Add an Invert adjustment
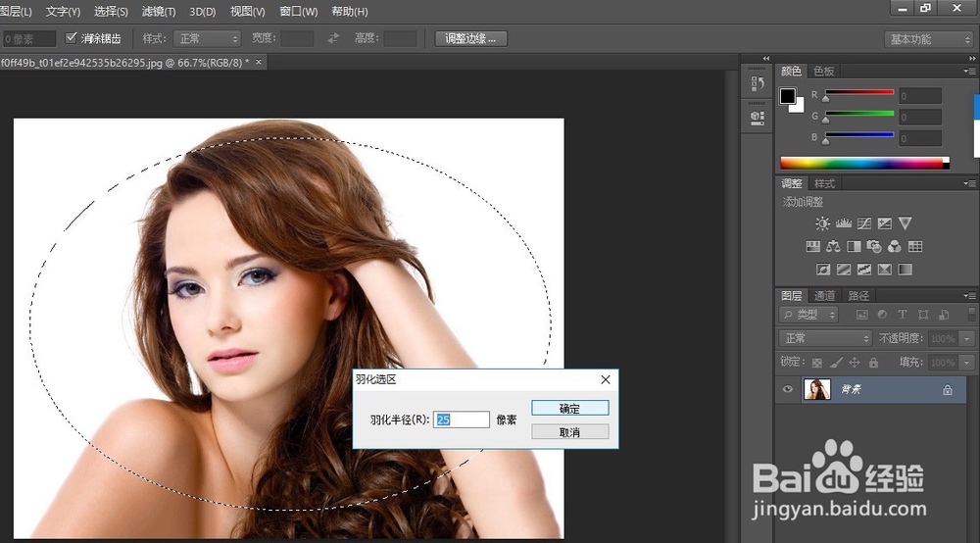This screenshot has width=980, height=543. click(x=824, y=270)
